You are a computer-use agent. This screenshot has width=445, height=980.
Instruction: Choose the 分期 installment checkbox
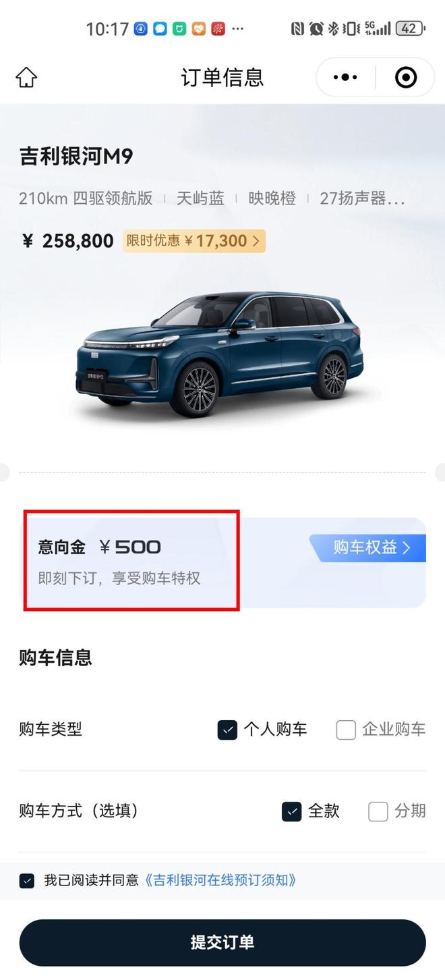378,811
